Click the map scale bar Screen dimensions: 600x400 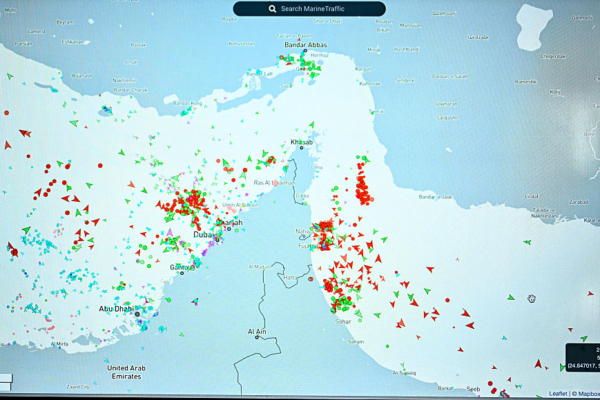[x=6, y=382]
